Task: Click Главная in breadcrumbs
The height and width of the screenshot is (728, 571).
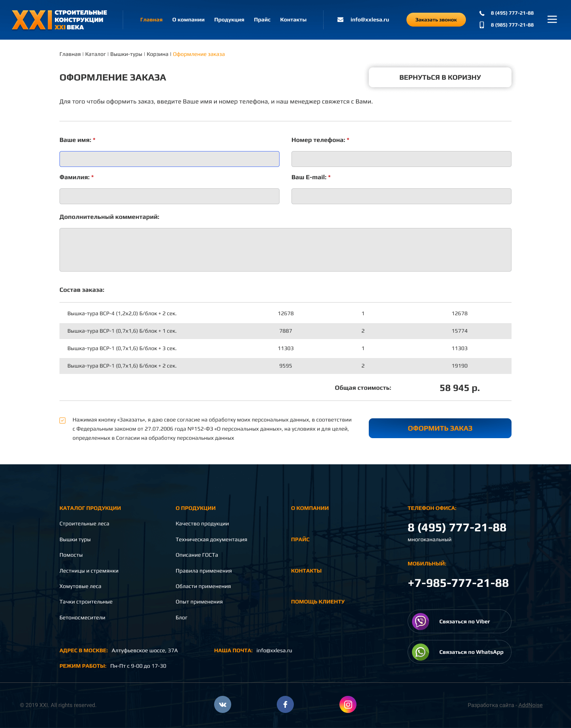Action: 70,54
